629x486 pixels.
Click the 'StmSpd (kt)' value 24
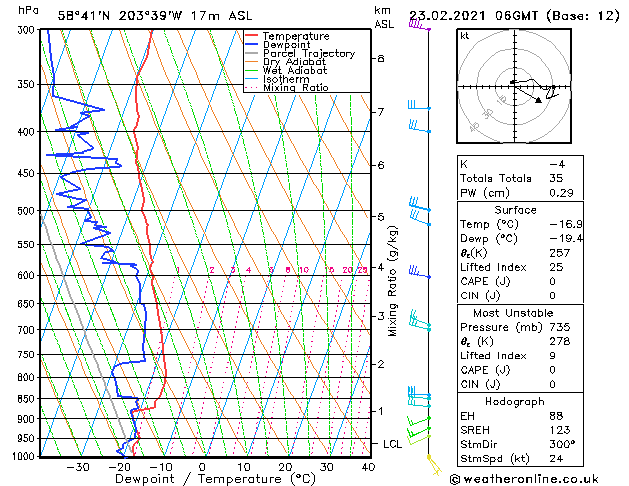click(556, 459)
